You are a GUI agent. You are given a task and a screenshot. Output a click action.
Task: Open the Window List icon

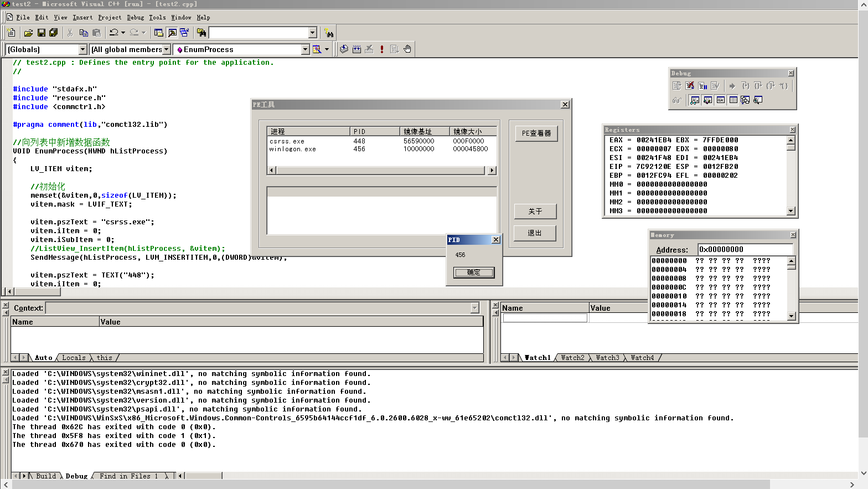pyautogui.click(x=184, y=33)
